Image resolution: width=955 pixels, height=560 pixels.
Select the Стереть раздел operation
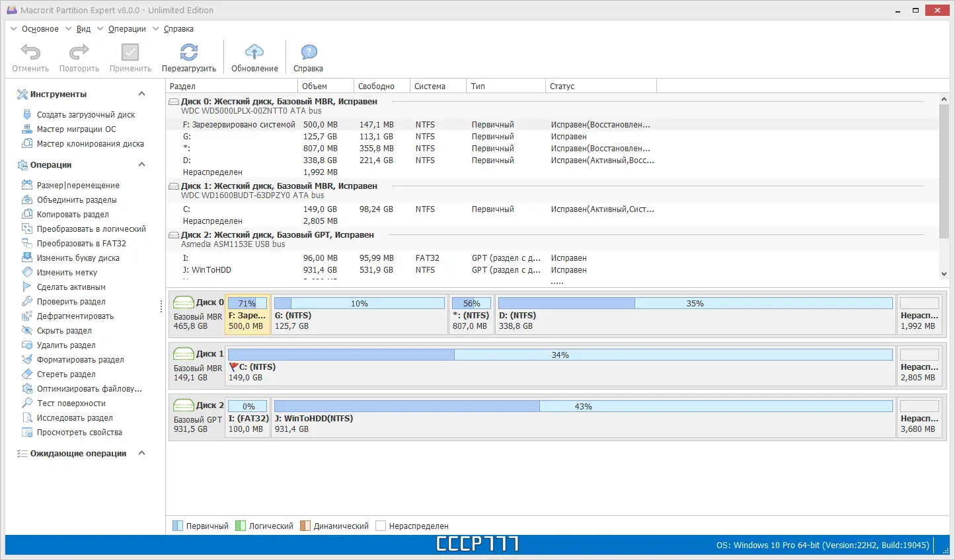point(67,374)
